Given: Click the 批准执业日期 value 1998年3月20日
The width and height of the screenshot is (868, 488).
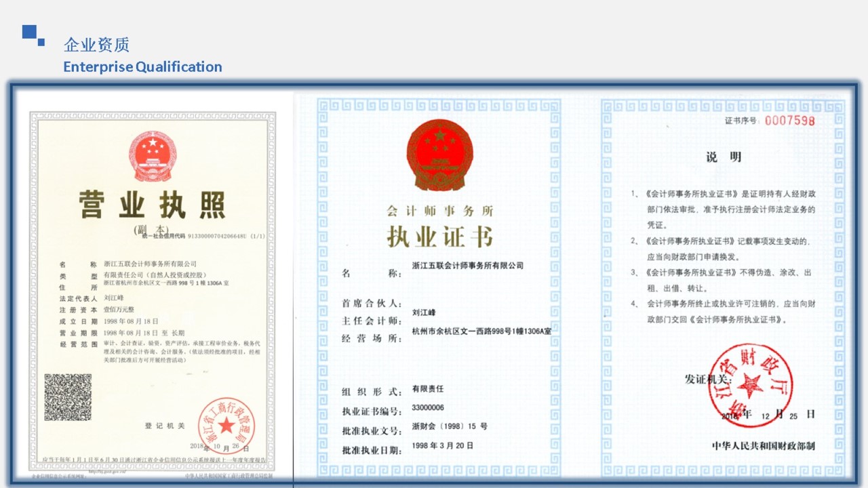Looking at the screenshot, I should coord(442,446).
